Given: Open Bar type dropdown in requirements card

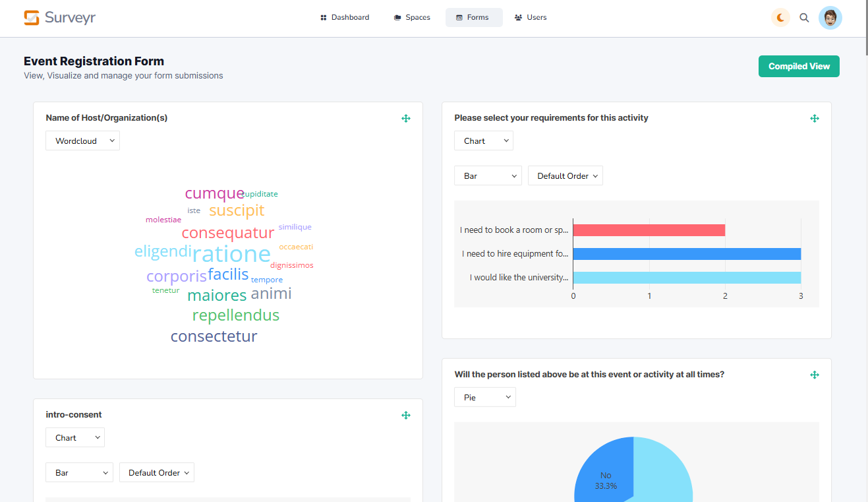Looking at the screenshot, I should click(x=488, y=176).
